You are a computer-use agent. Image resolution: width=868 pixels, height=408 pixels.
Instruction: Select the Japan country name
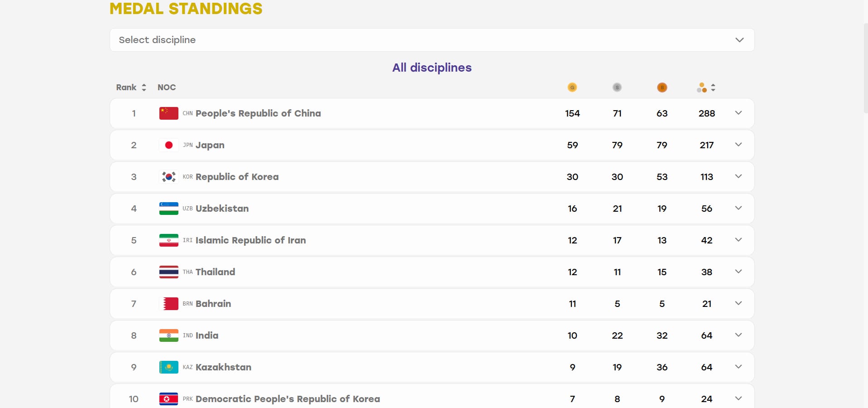(210, 145)
